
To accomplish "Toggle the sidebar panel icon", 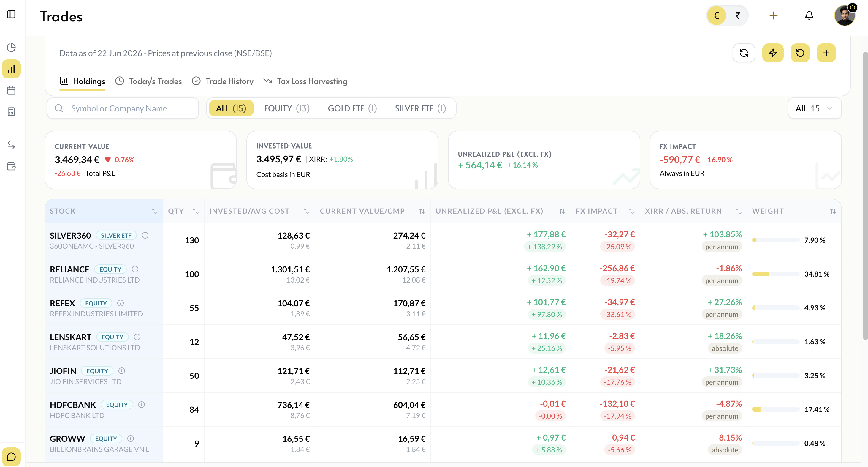I will (x=11, y=15).
